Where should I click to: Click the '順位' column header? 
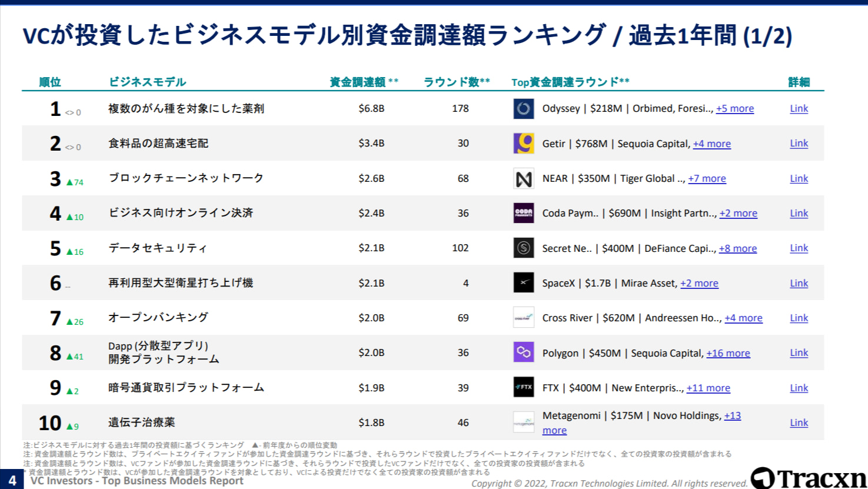50,82
